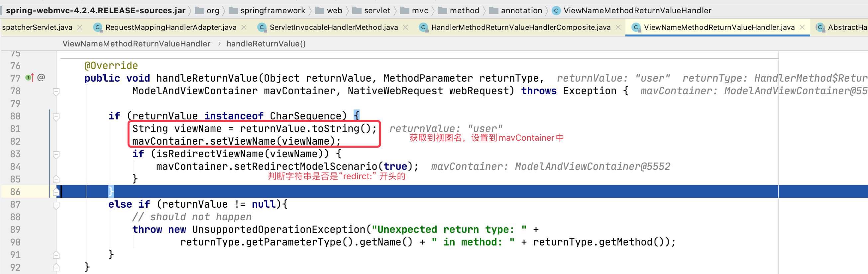The image size is (868, 274).
Task: Close the HandlerMethodReturnValueHandlerComposite.java tab
Action: [x=618, y=27]
